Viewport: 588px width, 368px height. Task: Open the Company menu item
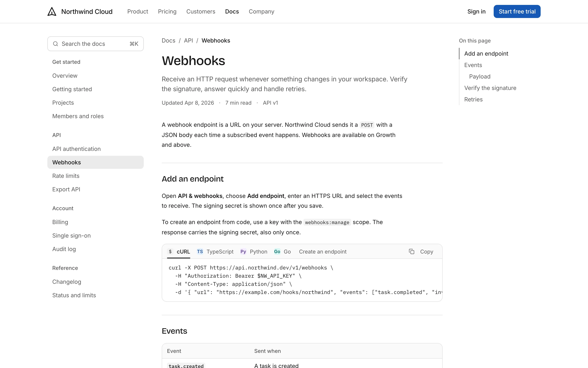point(262,11)
